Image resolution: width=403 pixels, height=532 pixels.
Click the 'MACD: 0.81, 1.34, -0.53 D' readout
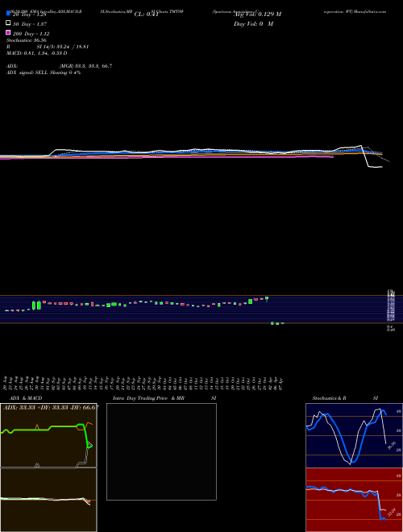point(36,53)
